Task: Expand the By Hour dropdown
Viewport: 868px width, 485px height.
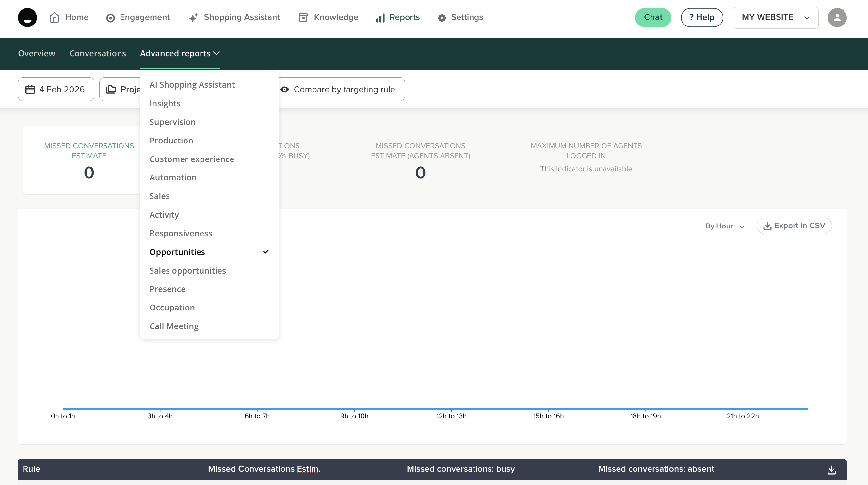Action: point(725,226)
